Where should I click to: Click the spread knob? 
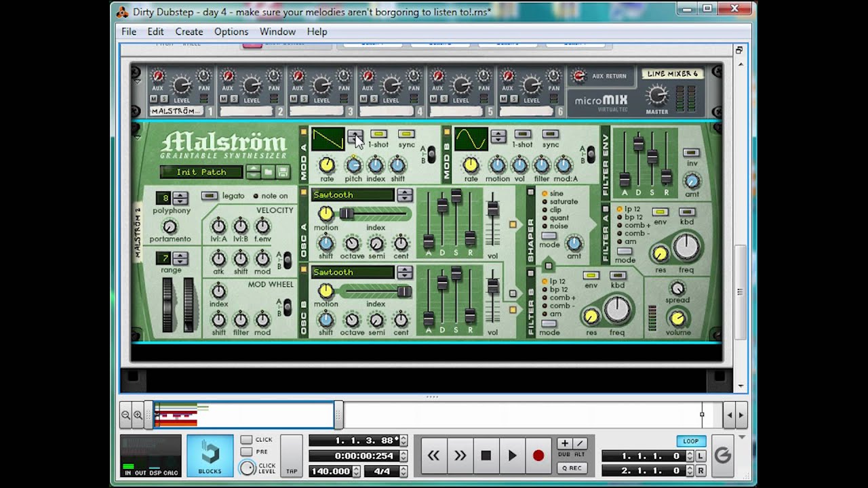677,289
